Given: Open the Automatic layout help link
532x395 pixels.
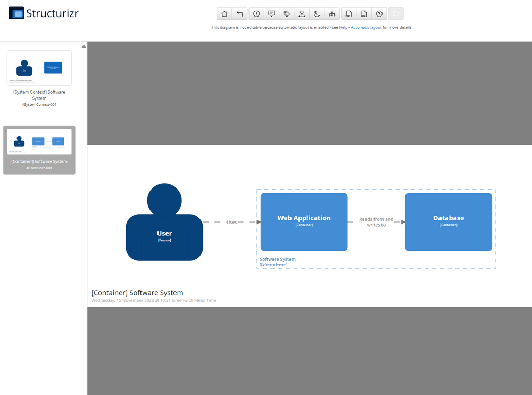Looking at the screenshot, I should tap(366, 27).
